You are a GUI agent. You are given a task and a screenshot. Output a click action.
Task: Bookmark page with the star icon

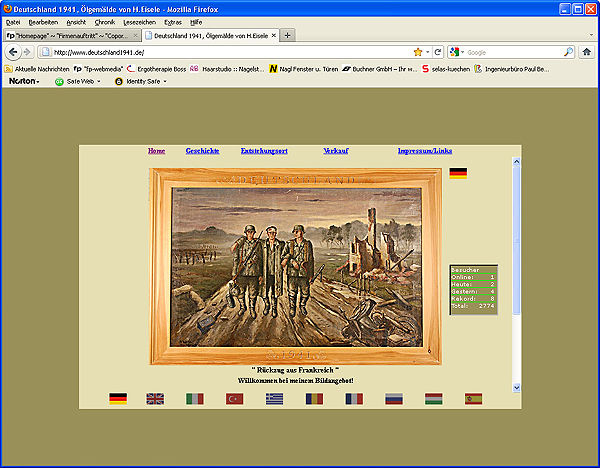coord(417,52)
